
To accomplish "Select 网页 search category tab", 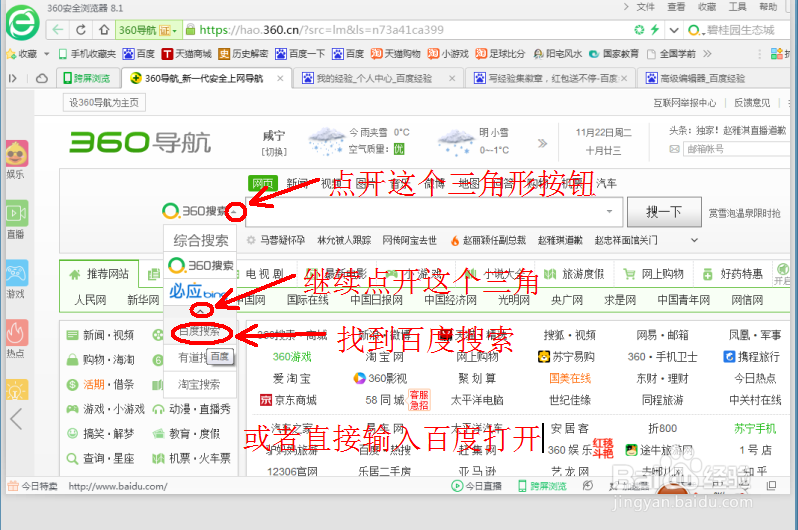I will pyautogui.click(x=263, y=183).
